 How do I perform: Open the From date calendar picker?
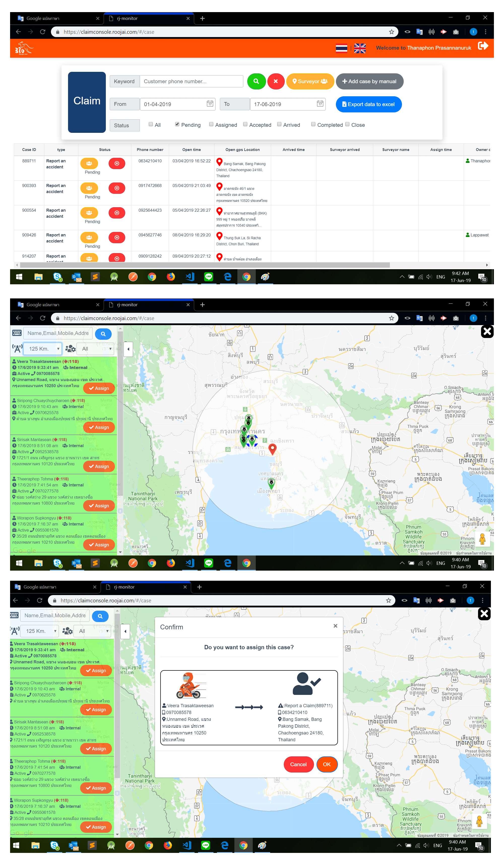click(210, 104)
